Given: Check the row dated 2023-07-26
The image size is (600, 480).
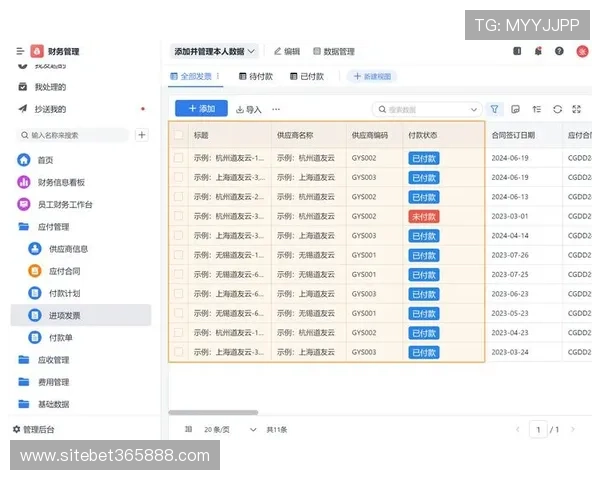Looking at the screenshot, I should point(178,255).
